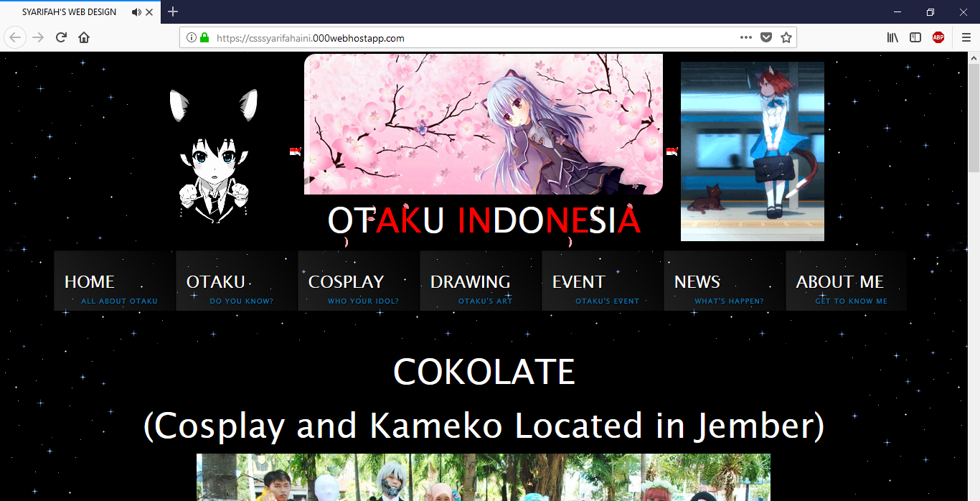Click the pink cherry blossom banner image
This screenshot has width=980, height=501.
pyautogui.click(x=484, y=124)
